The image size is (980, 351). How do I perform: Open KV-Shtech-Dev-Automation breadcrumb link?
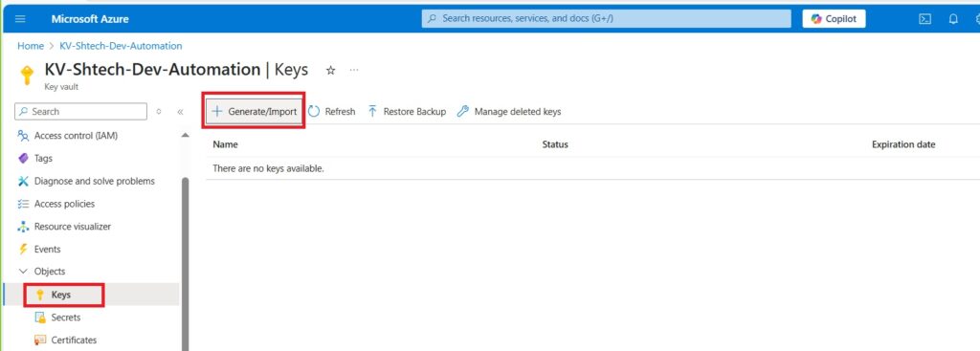click(121, 46)
